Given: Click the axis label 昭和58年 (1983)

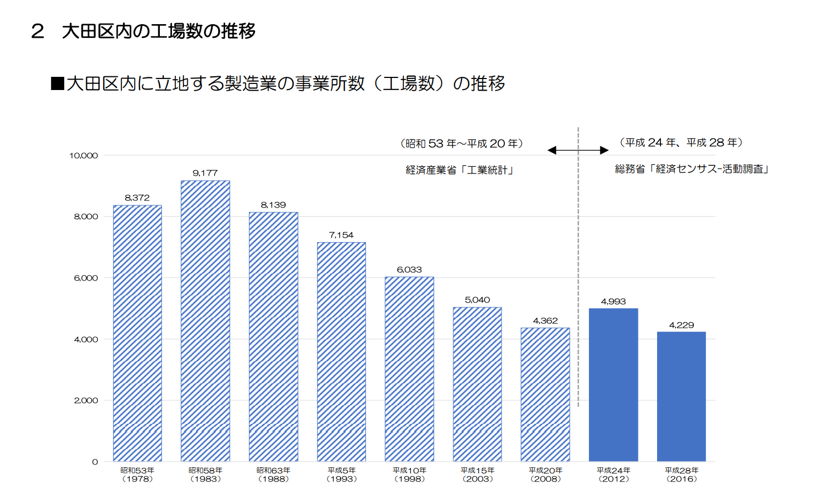Looking at the screenshot, I should click(205, 475).
